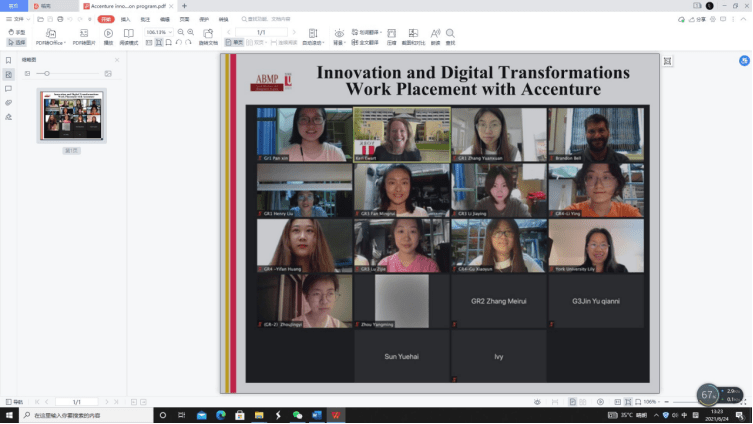This screenshot has height=424, width=753.
Task: Click the thumbnail size slider
Action: tap(47, 74)
